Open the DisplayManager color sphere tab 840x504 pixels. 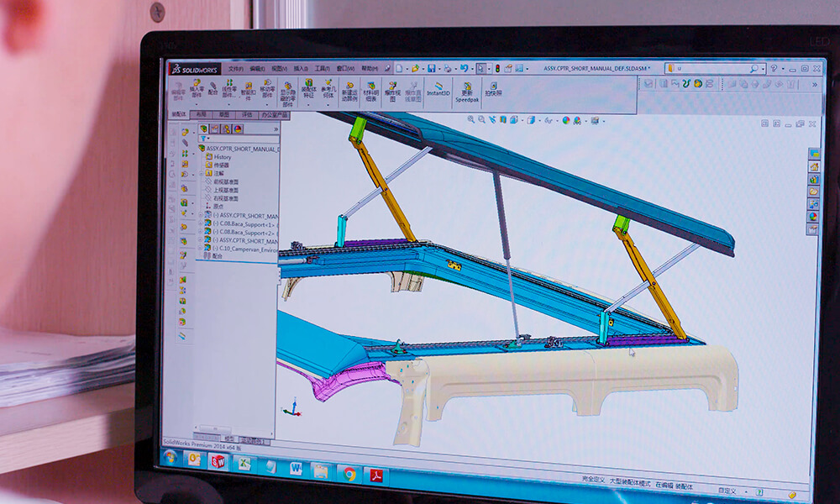pyautogui.click(x=238, y=129)
